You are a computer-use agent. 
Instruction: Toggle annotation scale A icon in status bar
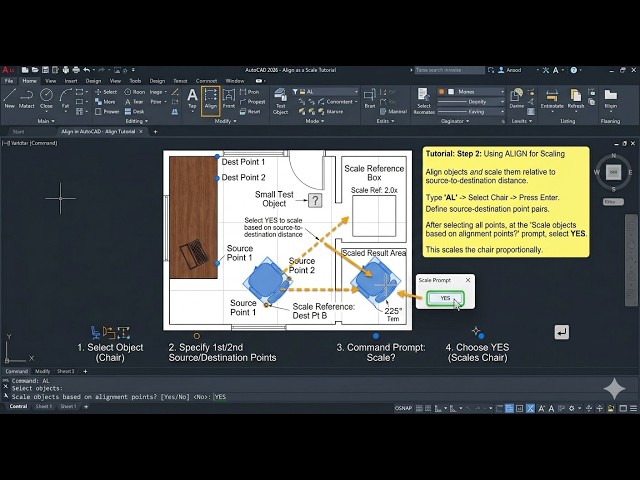pos(541,408)
